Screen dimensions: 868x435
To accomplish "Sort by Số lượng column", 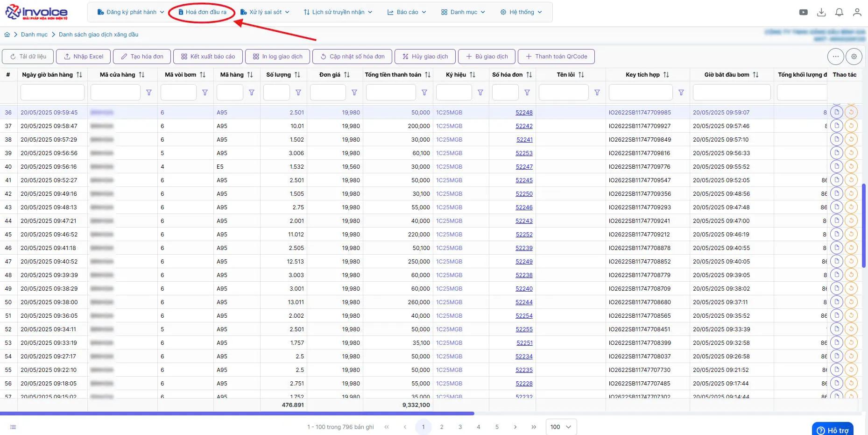I will coord(297,75).
